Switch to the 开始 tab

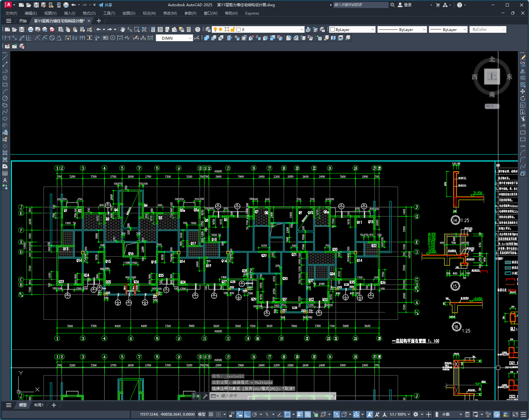point(23,21)
